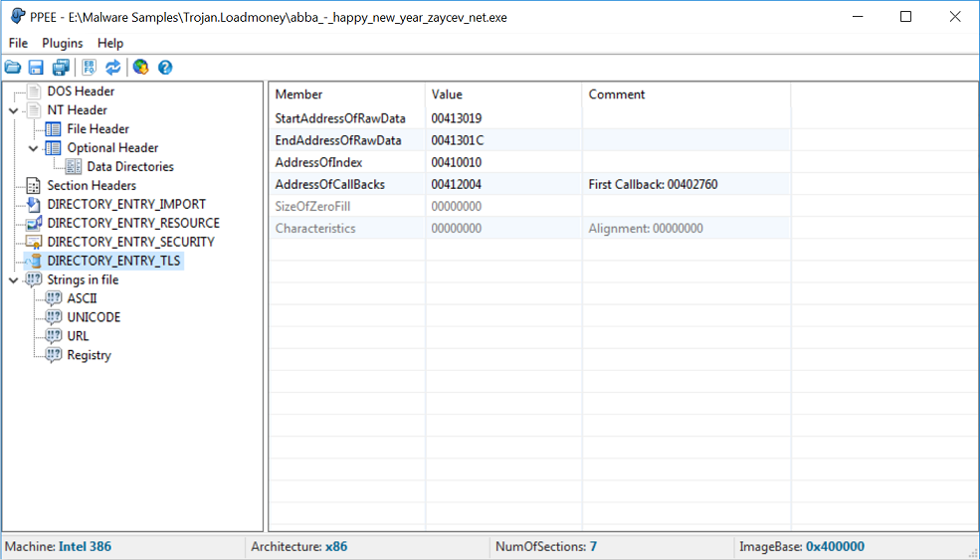Click the globe download update icon

click(x=140, y=68)
